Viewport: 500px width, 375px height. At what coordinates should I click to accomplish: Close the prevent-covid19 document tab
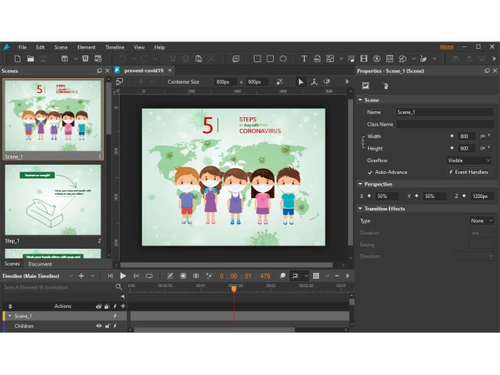[x=170, y=70]
